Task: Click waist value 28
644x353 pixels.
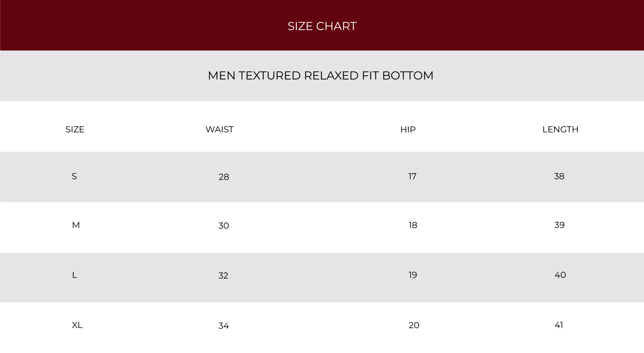Action: pyautogui.click(x=224, y=177)
